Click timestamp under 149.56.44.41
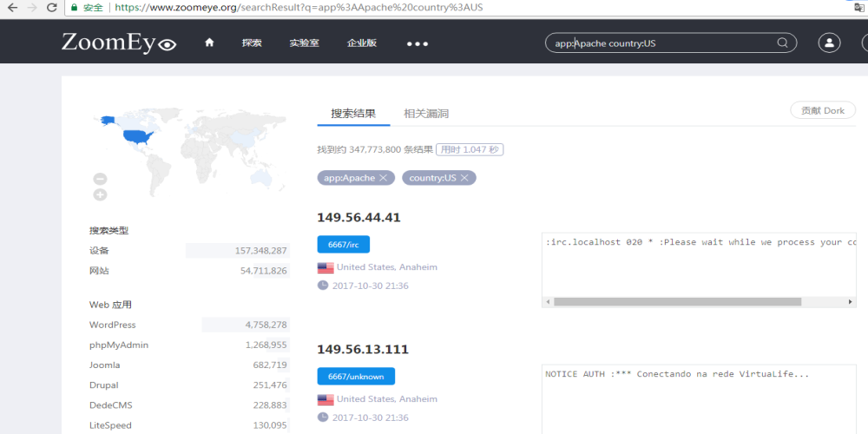The width and height of the screenshot is (868, 434). [371, 286]
